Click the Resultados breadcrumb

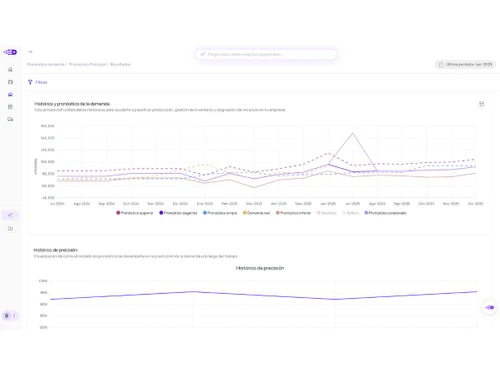(x=120, y=64)
